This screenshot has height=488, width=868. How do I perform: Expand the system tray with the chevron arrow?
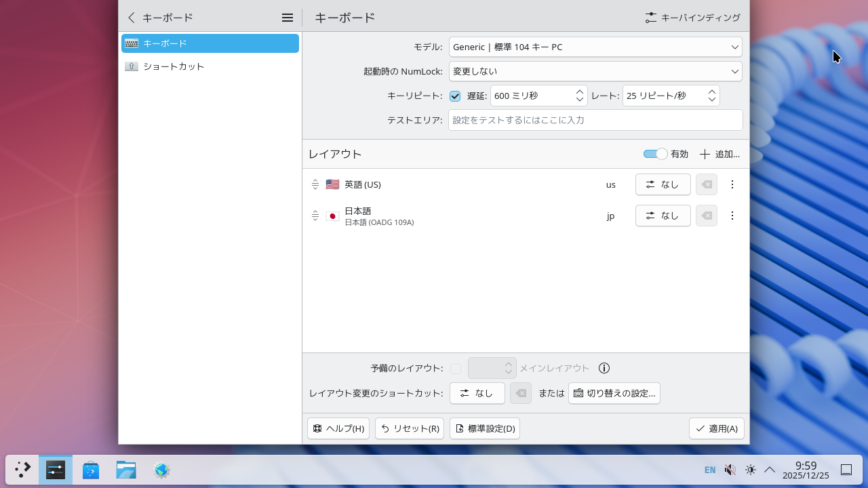[770, 469]
